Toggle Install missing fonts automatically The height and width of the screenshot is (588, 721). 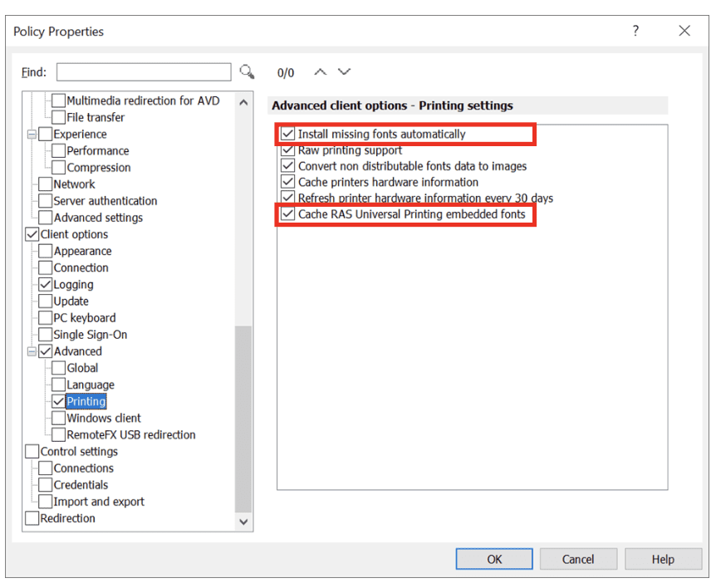click(288, 134)
